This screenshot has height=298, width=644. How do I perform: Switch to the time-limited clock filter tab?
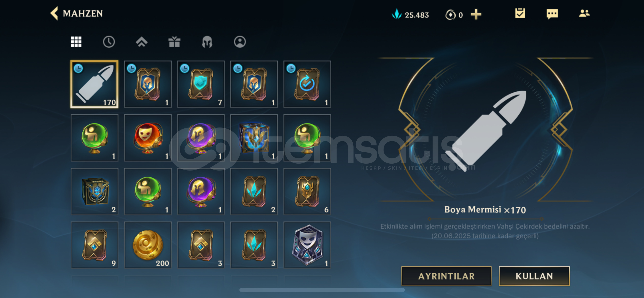click(109, 42)
